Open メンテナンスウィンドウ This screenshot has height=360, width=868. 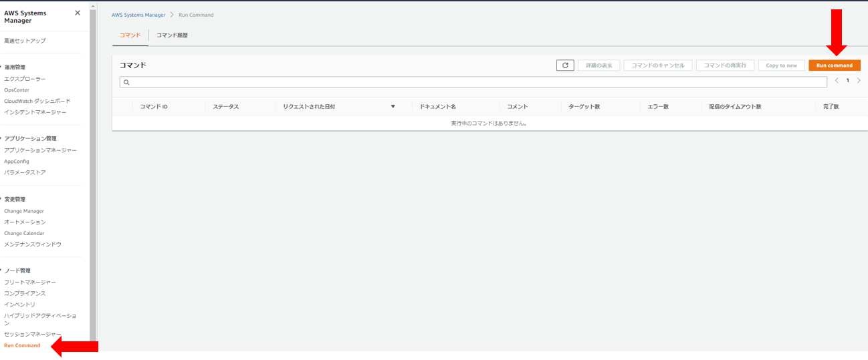pos(33,244)
